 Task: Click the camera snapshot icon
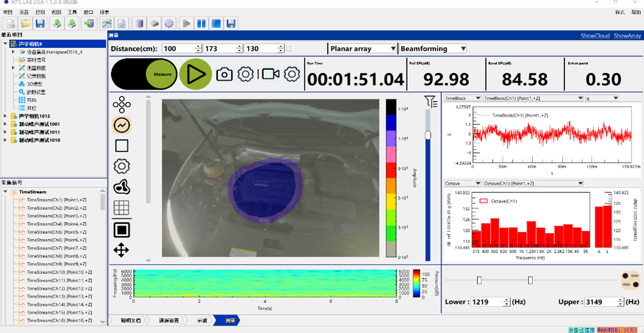(225, 74)
